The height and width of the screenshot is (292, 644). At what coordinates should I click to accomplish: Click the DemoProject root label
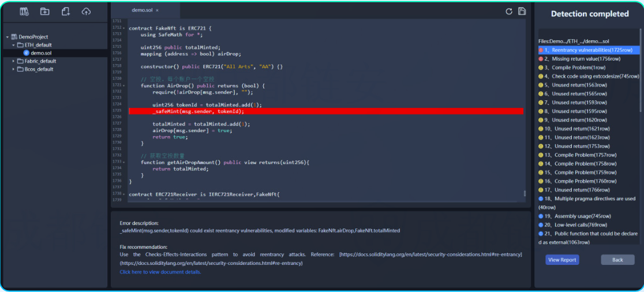[33, 37]
